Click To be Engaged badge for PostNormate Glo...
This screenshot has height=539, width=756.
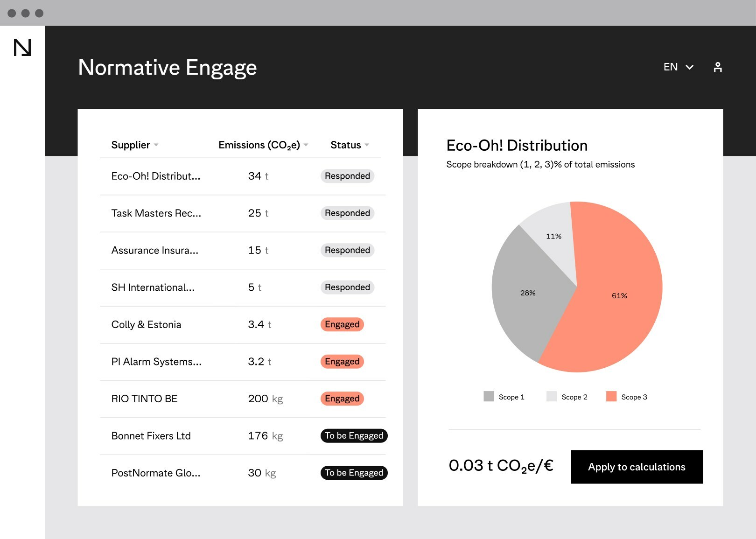pyautogui.click(x=354, y=473)
